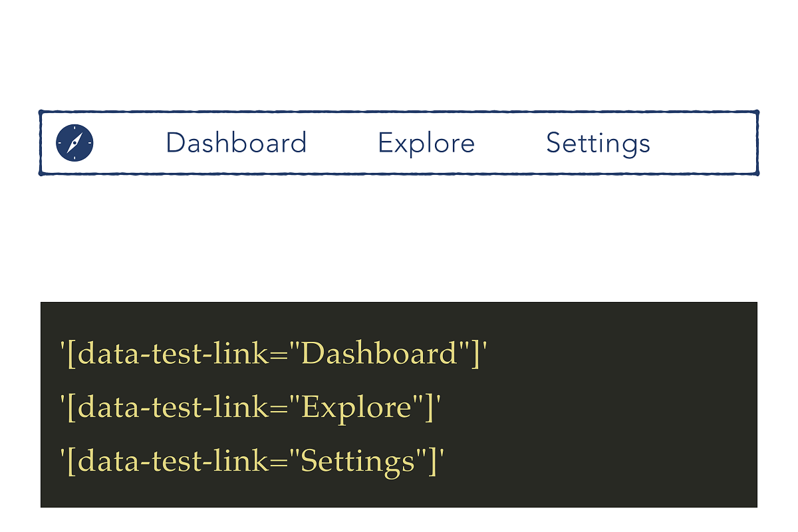This screenshot has width=798, height=532.
Task: Click data-test-link attribute in Settings selector line
Action: pos(172,461)
